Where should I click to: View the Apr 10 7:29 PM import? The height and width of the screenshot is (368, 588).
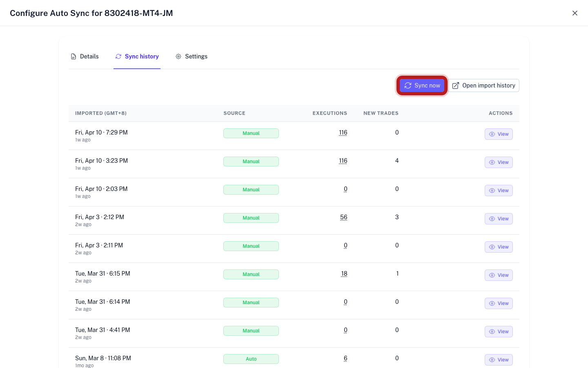coord(499,134)
